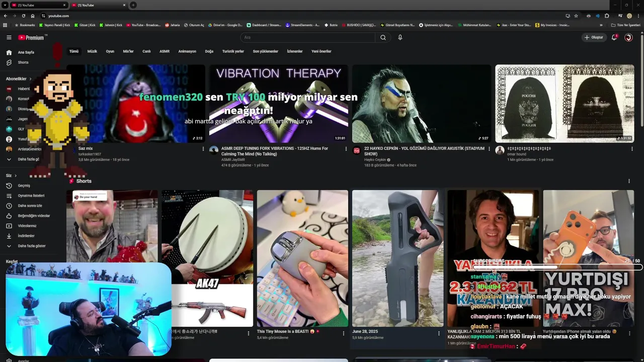This screenshot has height=362, width=644.
Task: Click the Oluştur create button
Action: 594,37
